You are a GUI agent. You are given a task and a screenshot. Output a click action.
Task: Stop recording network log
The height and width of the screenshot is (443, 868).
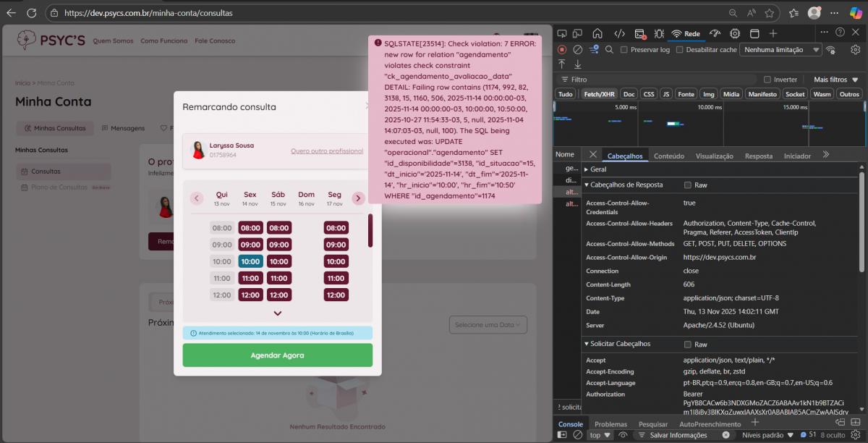pyautogui.click(x=562, y=49)
